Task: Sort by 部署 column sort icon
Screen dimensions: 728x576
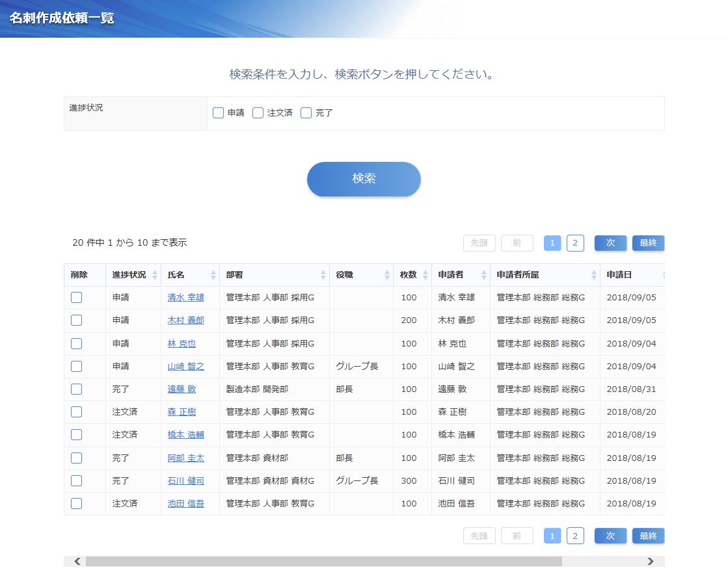Action: [x=323, y=275]
